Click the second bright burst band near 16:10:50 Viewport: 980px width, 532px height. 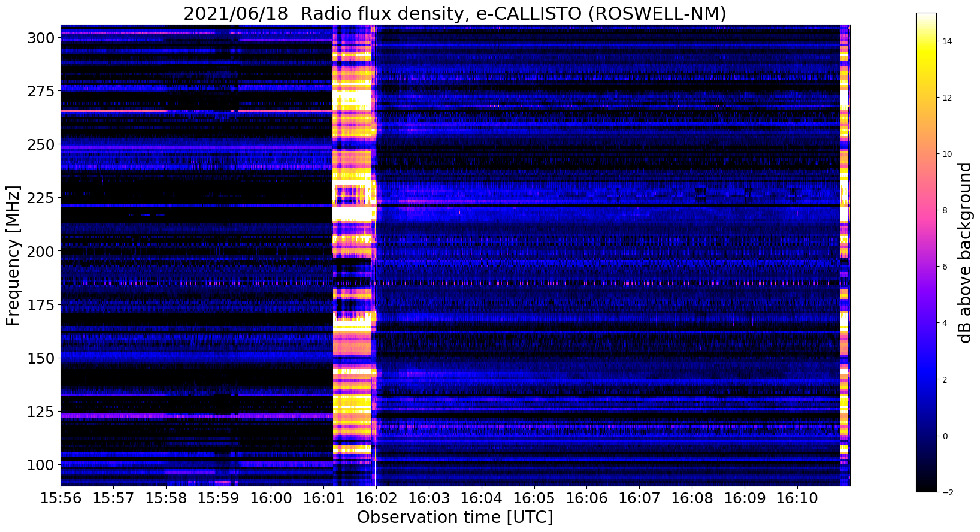pos(845,255)
